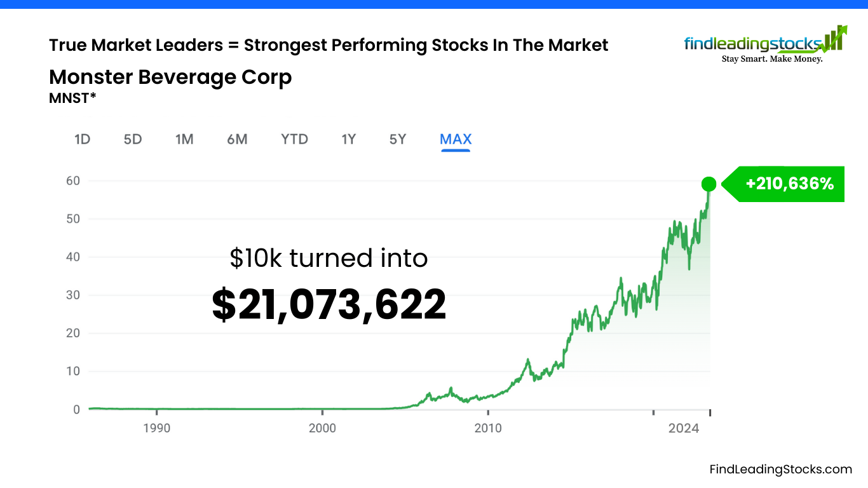Click the MNST* ticker symbol
This screenshot has height=488, width=868.
coord(72,98)
